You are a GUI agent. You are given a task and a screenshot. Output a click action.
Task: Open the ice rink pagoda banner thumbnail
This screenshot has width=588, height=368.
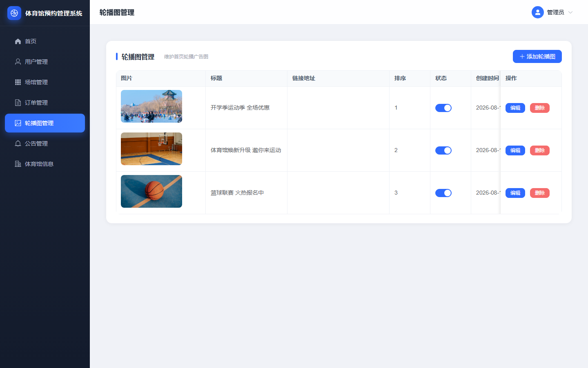pyautogui.click(x=151, y=106)
